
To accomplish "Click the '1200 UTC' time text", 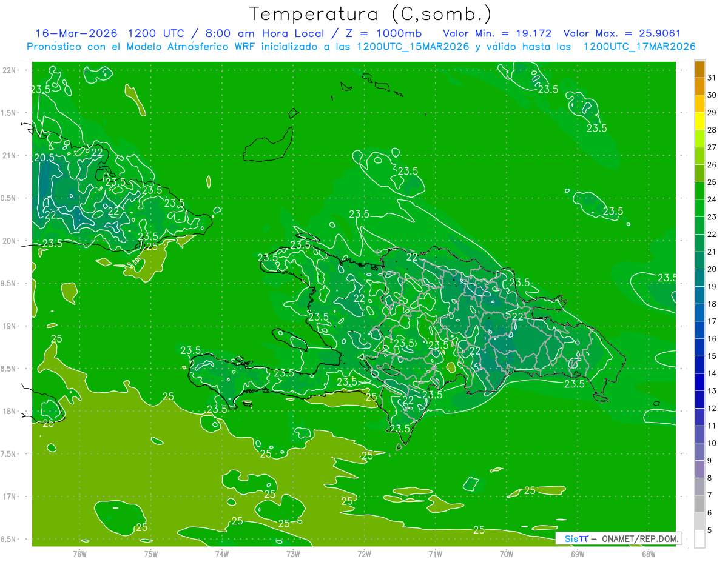I will coord(157,33).
